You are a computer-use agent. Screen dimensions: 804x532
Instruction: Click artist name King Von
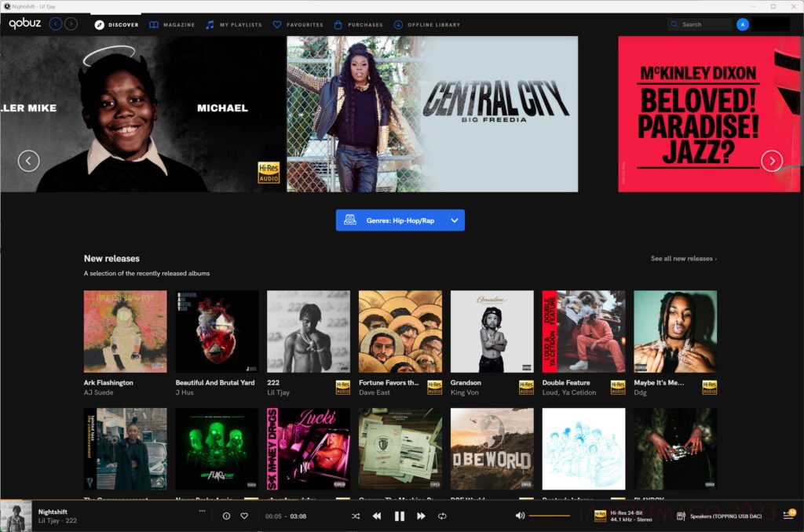tap(465, 392)
